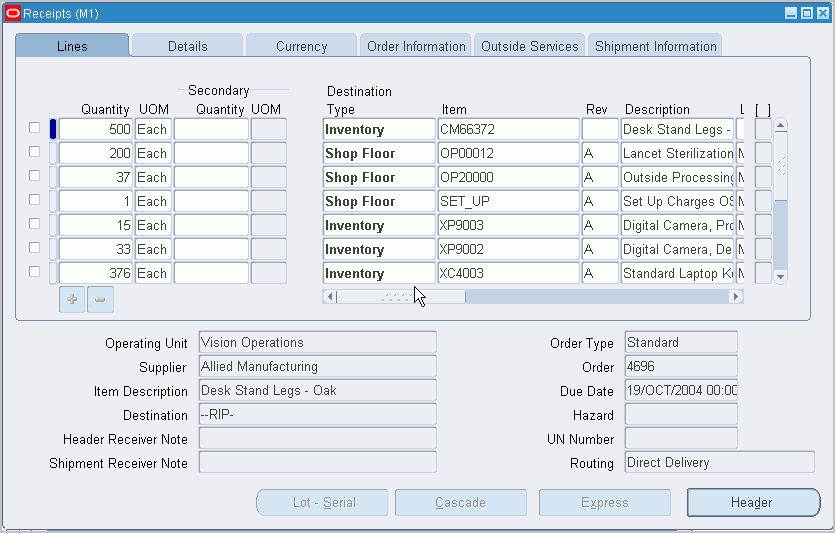Click the Header button

pos(754,502)
